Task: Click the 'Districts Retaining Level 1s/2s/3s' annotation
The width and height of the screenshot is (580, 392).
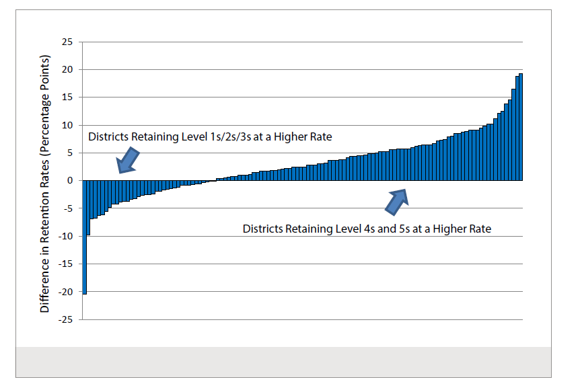Action: pos(210,137)
